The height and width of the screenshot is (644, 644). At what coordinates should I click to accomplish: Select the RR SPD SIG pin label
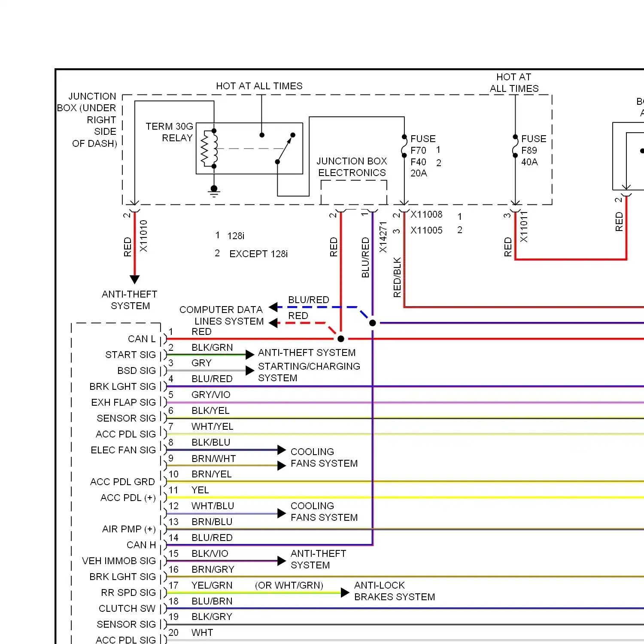(128, 593)
